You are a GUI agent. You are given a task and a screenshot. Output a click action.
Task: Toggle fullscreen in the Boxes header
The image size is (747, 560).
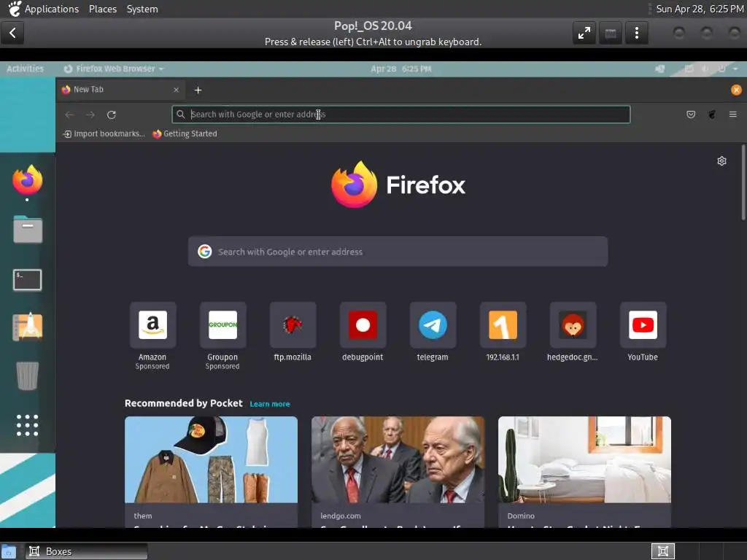point(584,33)
